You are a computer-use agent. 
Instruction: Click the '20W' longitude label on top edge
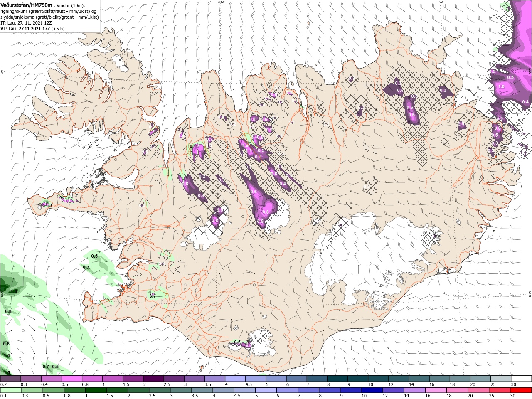[221, 2]
